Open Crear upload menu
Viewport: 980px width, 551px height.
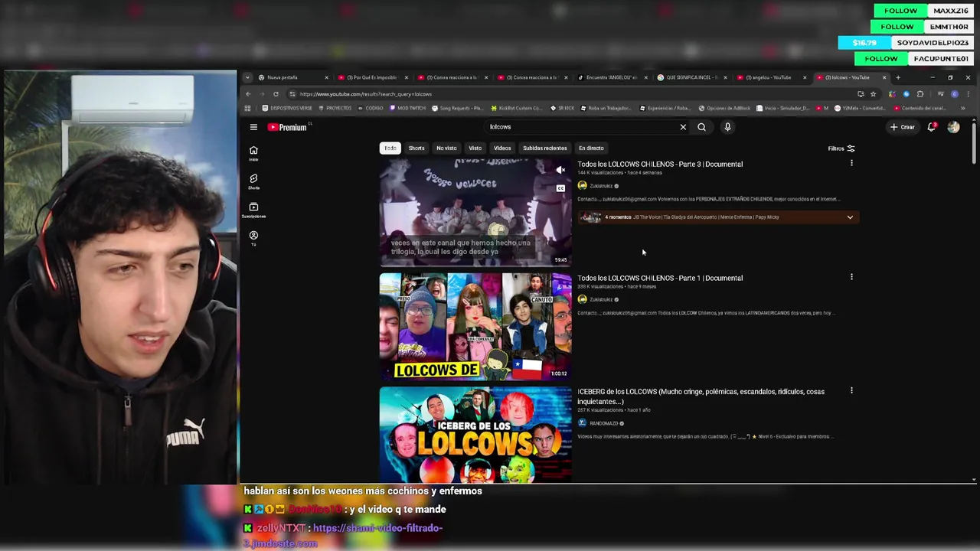(902, 127)
